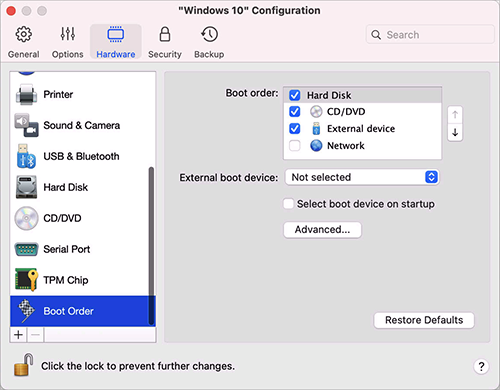This screenshot has height=390, width=500.
Task: Select Boot Order in the sidebar
Action: coord(83,311)
